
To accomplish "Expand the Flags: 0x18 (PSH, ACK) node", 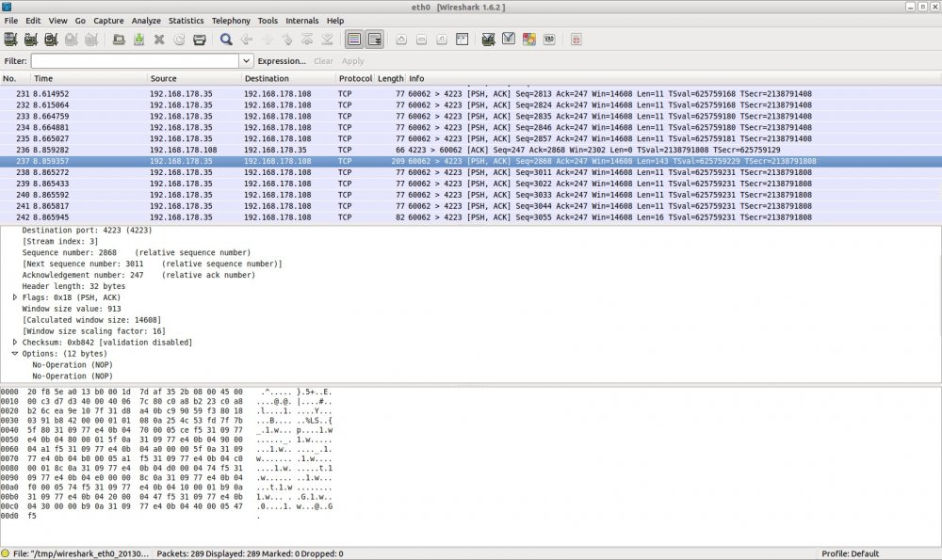I will tap(15, 297).
